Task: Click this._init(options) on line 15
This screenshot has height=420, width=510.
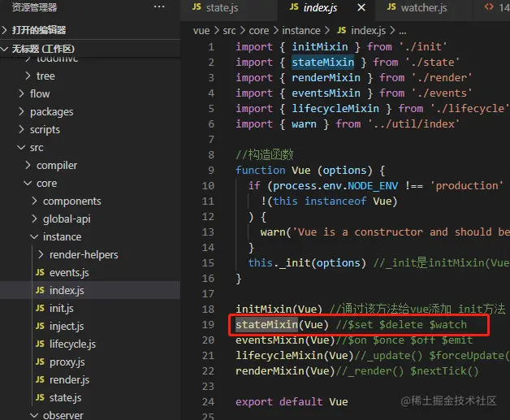Action: (307, 263)
